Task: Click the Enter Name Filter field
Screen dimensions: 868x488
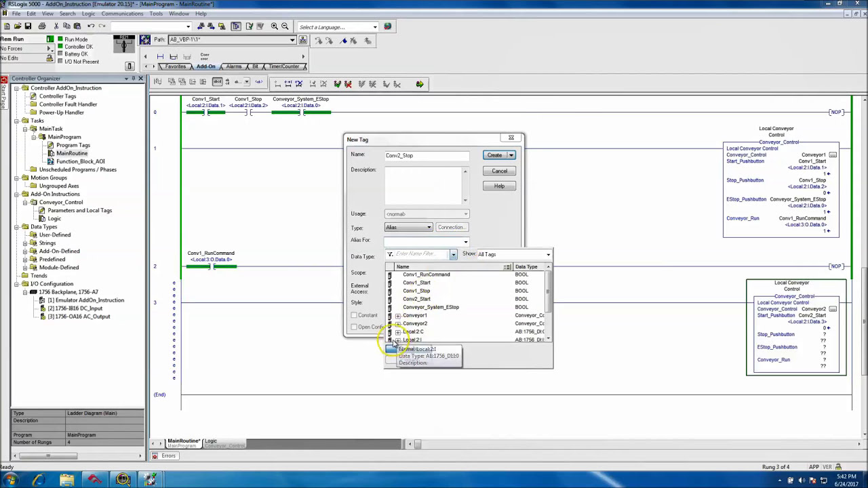Action: click(x=422, y=254)
